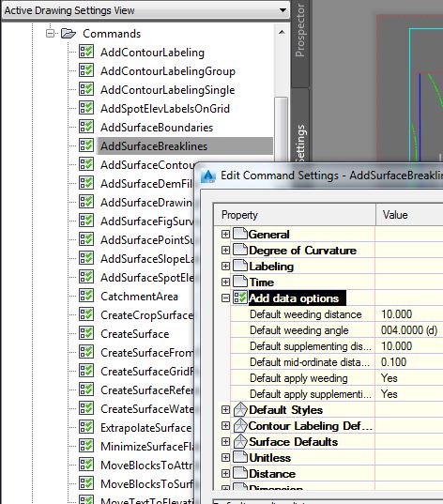Change the Default apply weeding value
The image size is (443, 504).
coord(409,378)
